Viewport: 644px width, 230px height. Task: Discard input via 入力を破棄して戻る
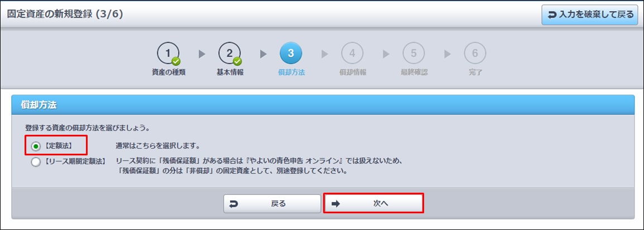click(589, 15)
